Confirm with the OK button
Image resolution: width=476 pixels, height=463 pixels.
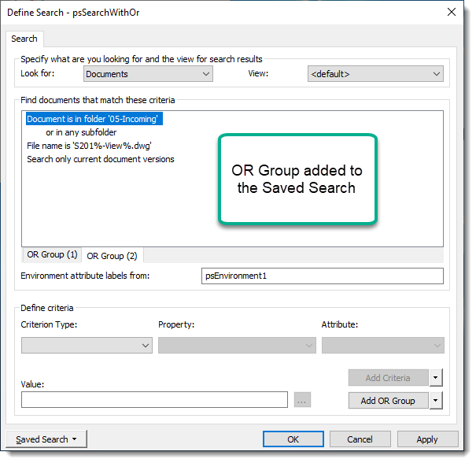pyautogui.click(x=293, y=439)
